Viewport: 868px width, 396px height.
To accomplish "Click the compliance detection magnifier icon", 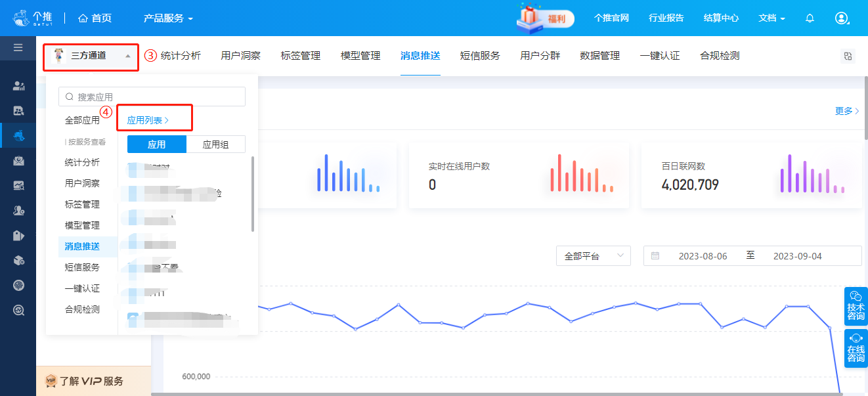I will (18, 310).
